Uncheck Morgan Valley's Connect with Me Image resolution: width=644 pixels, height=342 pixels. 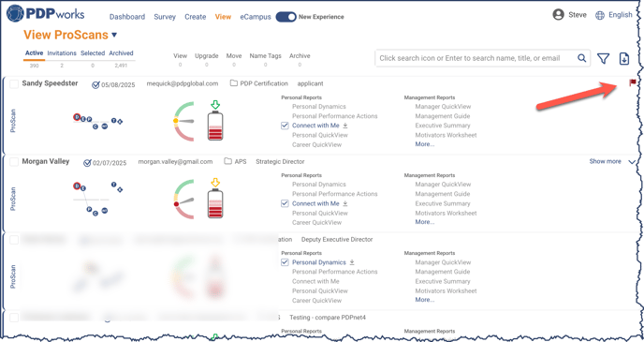click(x=285, y=203)
